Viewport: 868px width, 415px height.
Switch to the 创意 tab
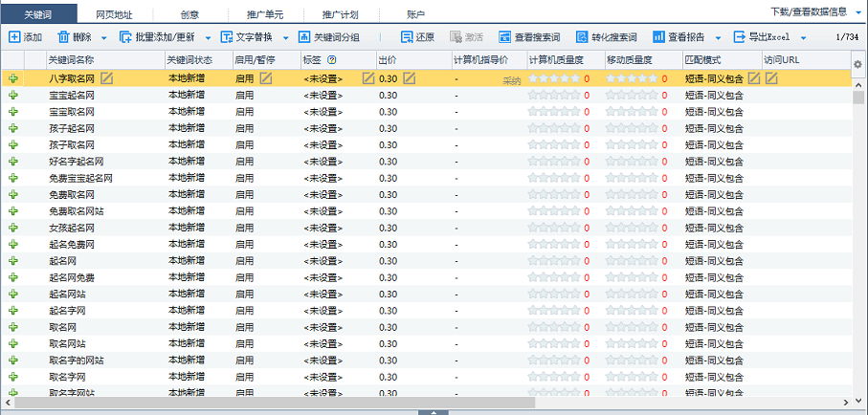pyautogui.click(x=189, y=14)
